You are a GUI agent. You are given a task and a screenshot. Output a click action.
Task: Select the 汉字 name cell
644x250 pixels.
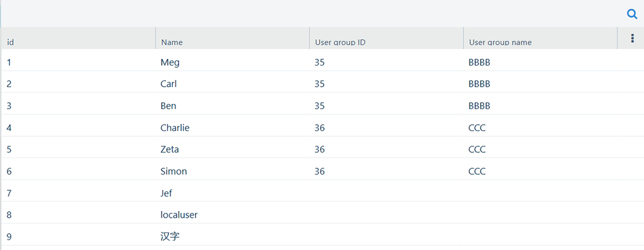click(x=233, y=236)
